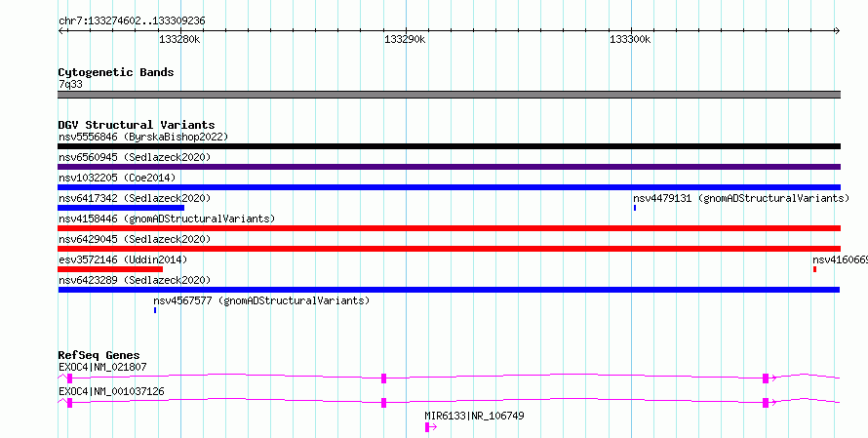Click the EXOC4|NM_021807 transcript label
The height and width of the screenshot is (438, 868).
click(x=102, y=367)
